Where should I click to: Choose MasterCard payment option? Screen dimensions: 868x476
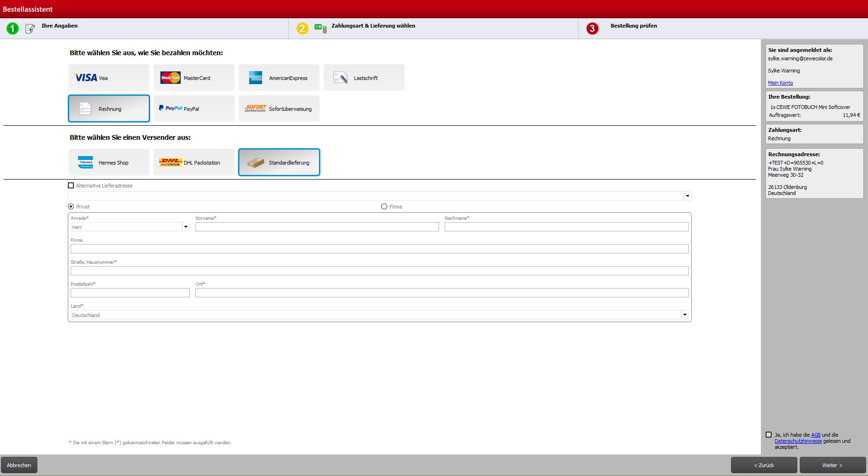point(194,78)
